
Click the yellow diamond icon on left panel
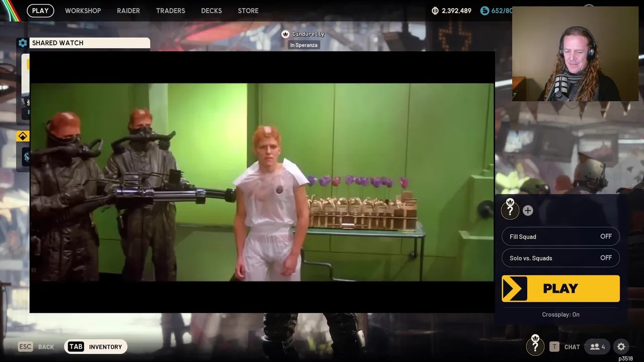point(23,136)
